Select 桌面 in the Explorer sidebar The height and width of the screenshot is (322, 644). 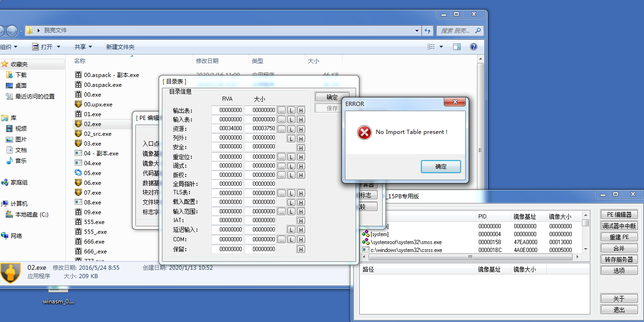click(21, 85)
